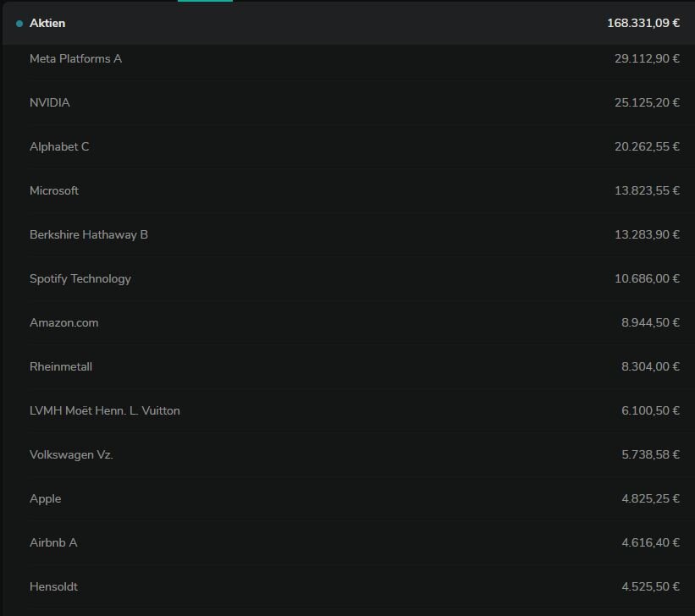Viewport: 695px width, 616px height.
Task: Collapse the Aktien section header
Action: tap(47, 24)
